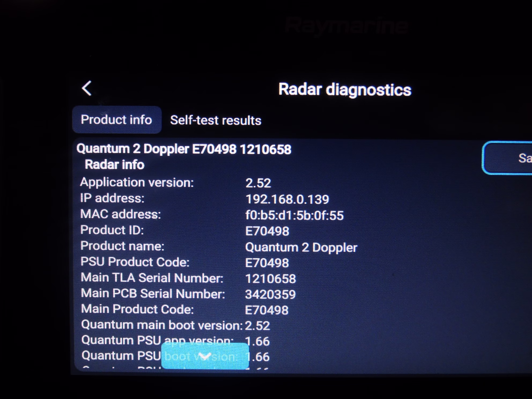Select the IP address value 192.168.0.139
532x399 pixels.
[287, 199]
